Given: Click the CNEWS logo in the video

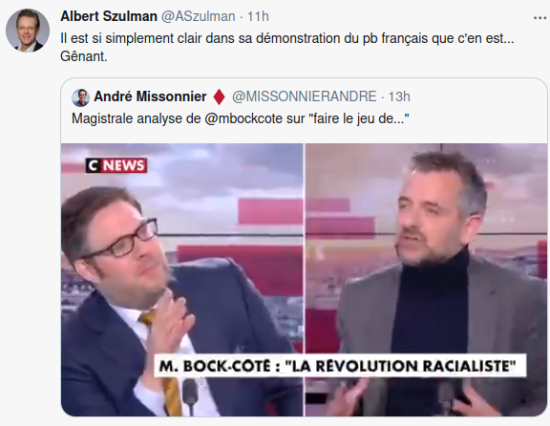Looking at the screenshot, I should coord(116,165).
